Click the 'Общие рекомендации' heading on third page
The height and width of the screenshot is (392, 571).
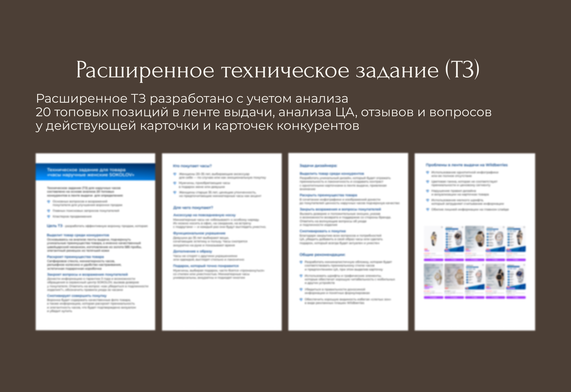pyautogui.click(x=322, y=254)
